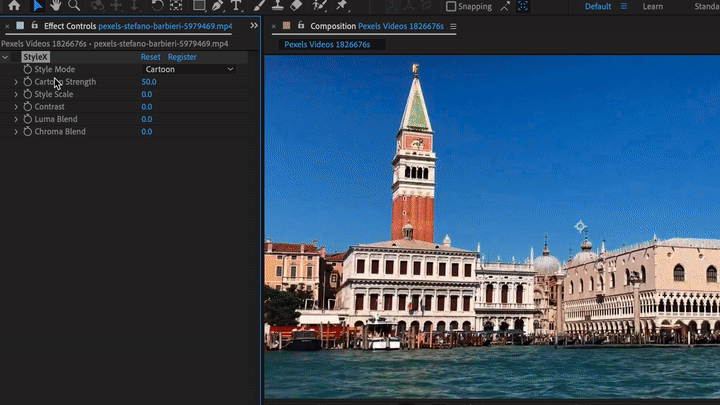Show hidden panels via double-chevron overflow
The image size is (720, 405).
pyautogui.click(x=254, y=26)
